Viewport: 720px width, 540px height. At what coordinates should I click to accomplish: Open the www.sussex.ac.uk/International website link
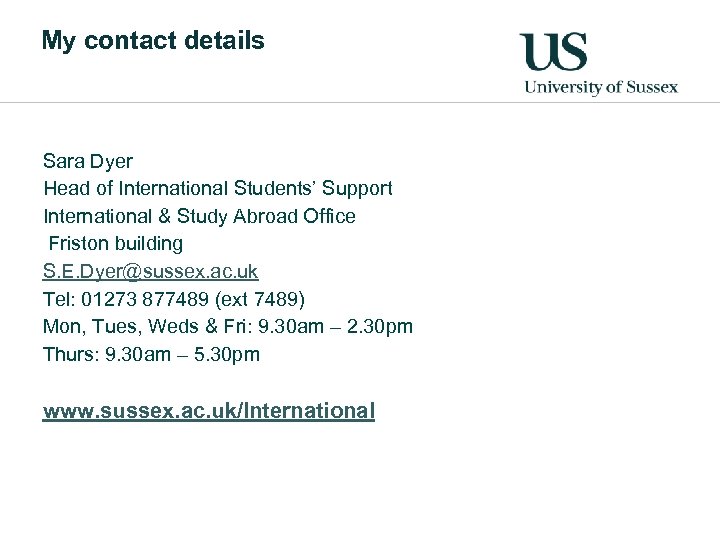pos(208,410)
